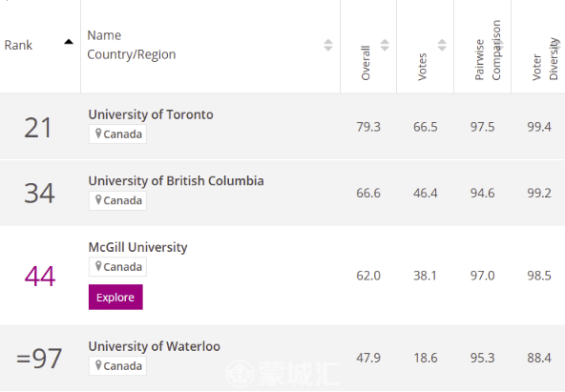Click the Rank column header
This screenshot has height=392, width=565.
18,46
